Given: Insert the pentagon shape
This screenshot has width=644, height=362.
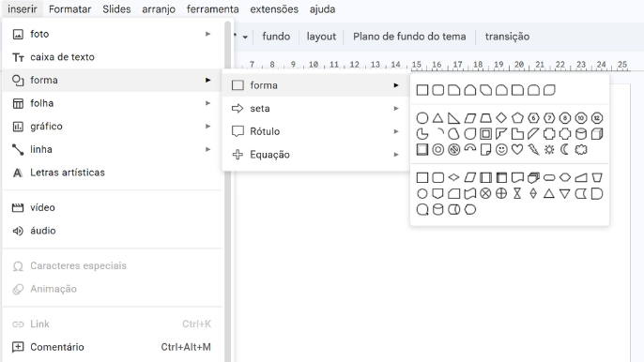Looking at the screenshot, I should [517, 118].
